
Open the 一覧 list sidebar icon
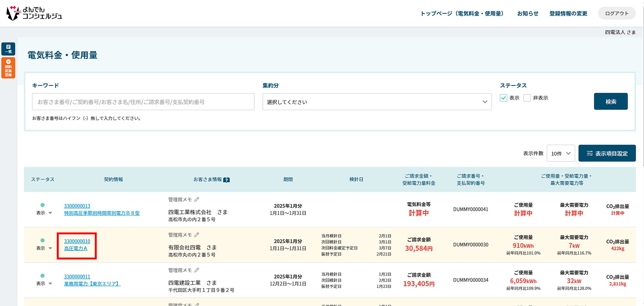pos(8,49)
